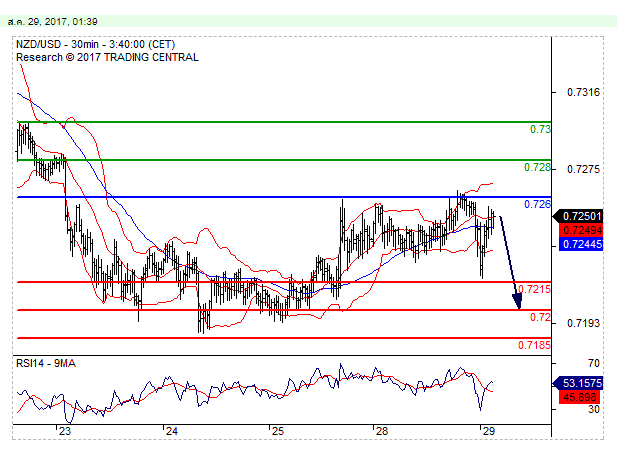
Task: Click the black 0.72501 current price tag
Action: (578, 216)
